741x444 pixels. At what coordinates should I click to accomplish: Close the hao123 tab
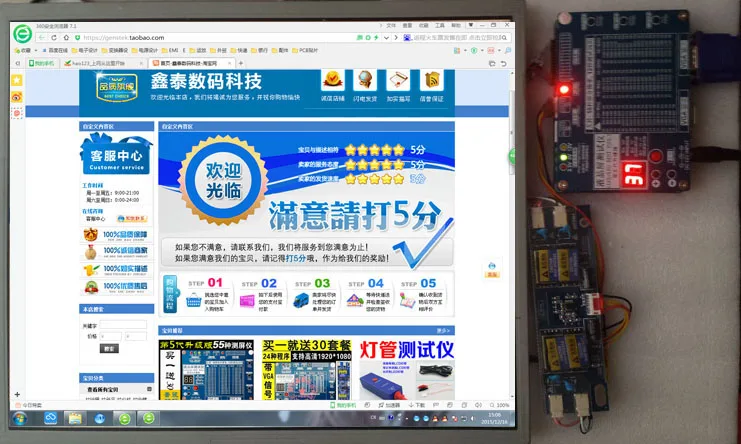click(x=141, y=63)
